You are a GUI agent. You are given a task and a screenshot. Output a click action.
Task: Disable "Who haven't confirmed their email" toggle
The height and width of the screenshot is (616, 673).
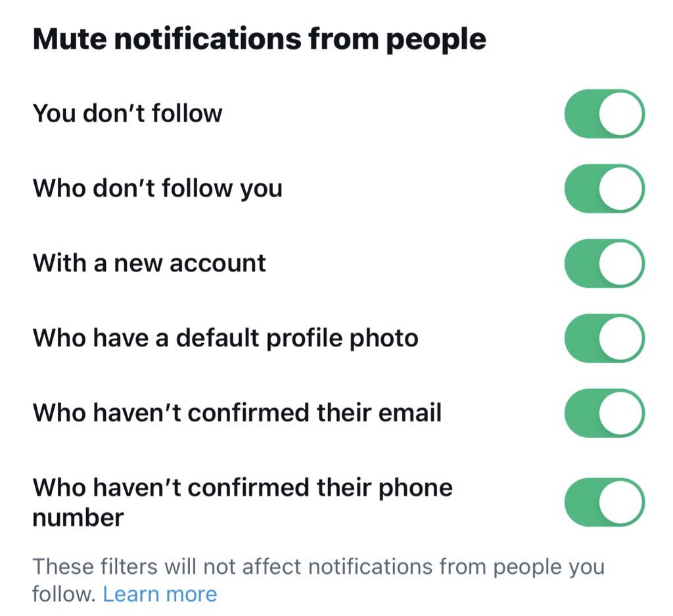click(x=605, y=413)
